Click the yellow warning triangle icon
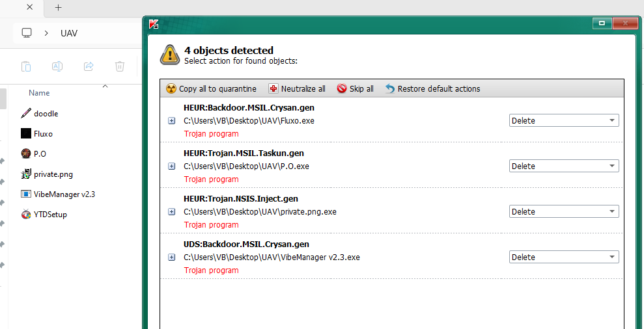Viewport: 644px width, 329px height. point(169,55)
